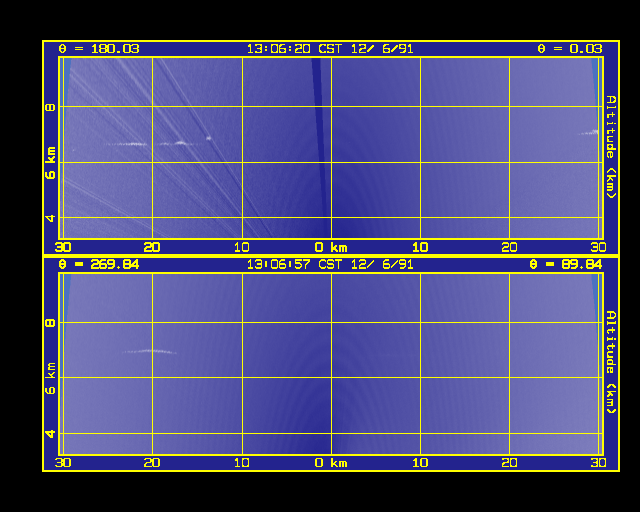Click the lower panel's 30 label on θ=269.84 side
This screenshot has width=640, height=512.
click(x=63, y=463)
